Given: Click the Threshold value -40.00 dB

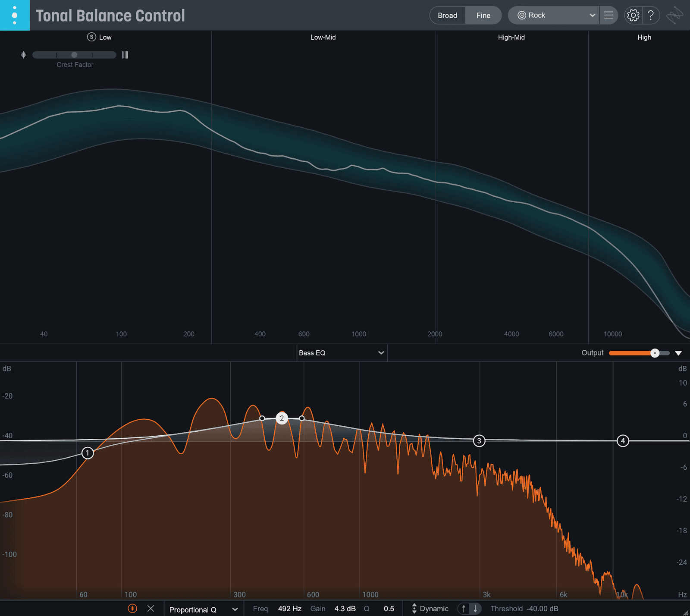Looking at the screenshot, I should tap(543, 609).
